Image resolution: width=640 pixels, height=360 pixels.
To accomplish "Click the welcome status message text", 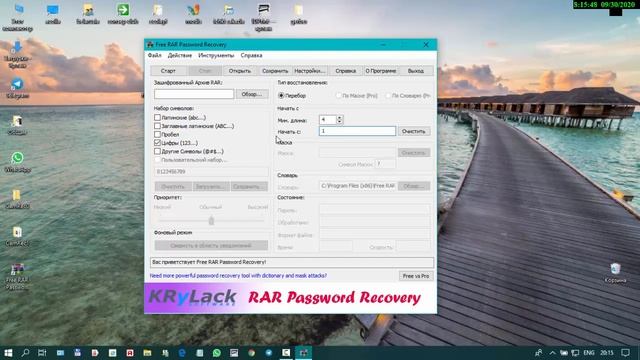I will [209, 262].
